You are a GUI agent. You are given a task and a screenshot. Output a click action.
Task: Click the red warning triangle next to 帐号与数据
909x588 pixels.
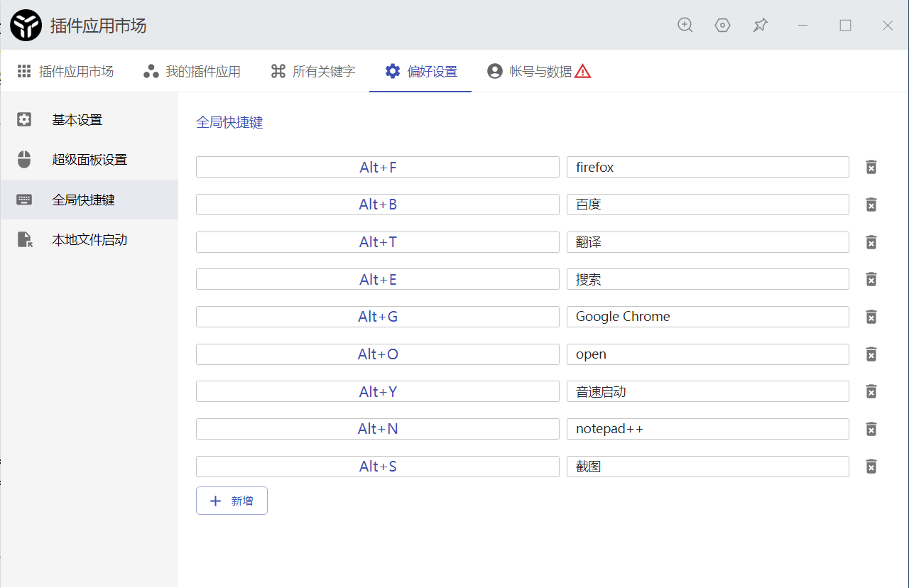(583, 70)
